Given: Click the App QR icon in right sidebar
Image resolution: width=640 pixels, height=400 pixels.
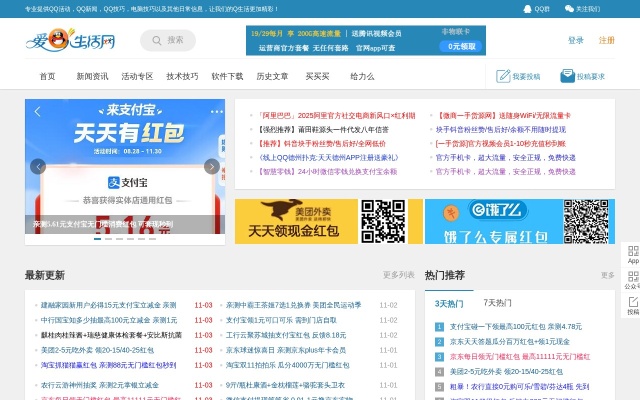Looking at the screenshot, I should [632, 252].
